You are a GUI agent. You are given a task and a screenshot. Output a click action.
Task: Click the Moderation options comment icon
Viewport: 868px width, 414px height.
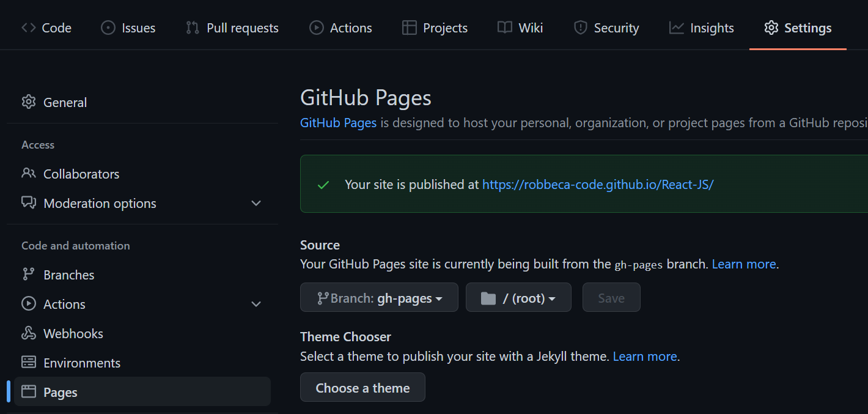click(x=29, y=202)
